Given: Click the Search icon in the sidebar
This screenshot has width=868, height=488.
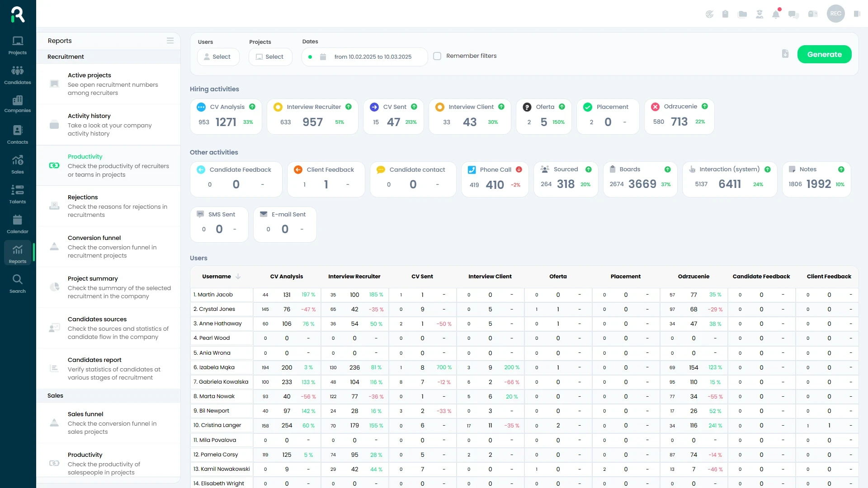Looking at the screenshot, I should (x=17, y=283).
